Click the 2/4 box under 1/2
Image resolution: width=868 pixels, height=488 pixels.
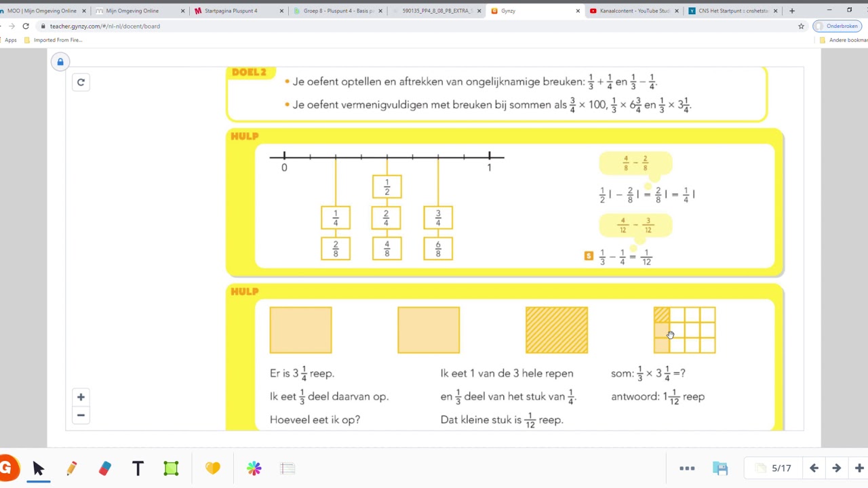pos(387,218)
